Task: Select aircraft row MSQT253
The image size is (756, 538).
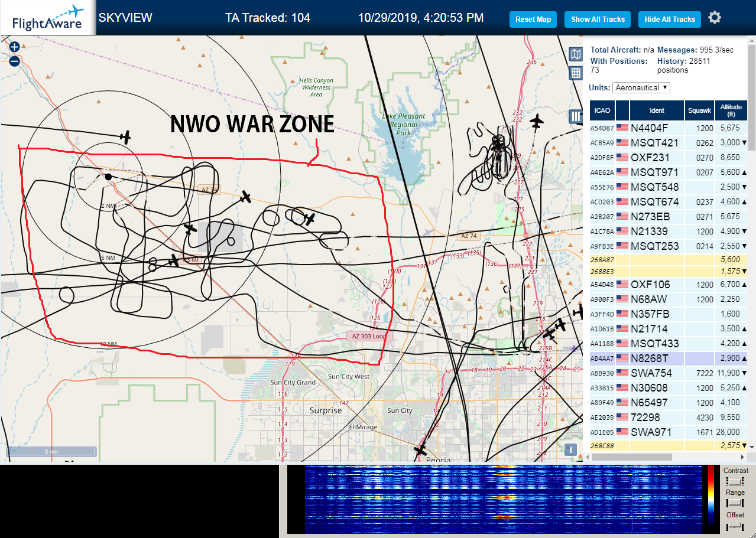Action: 669,246
